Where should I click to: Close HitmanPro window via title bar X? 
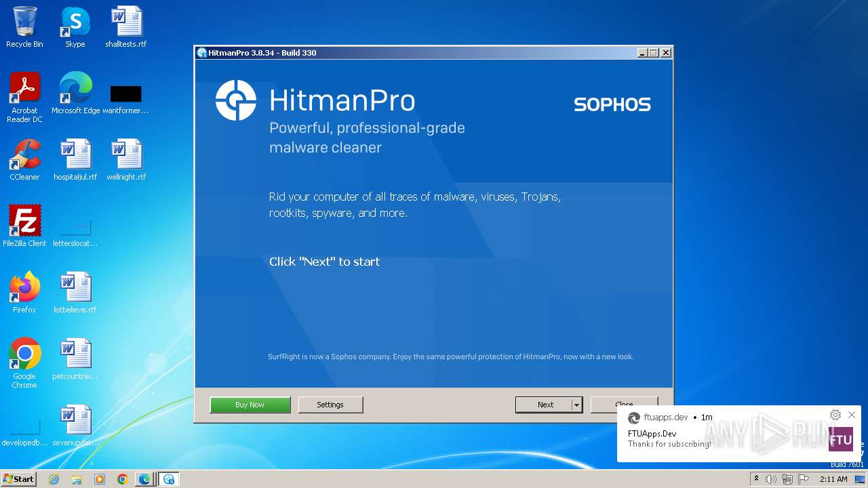tap(666, 53)
